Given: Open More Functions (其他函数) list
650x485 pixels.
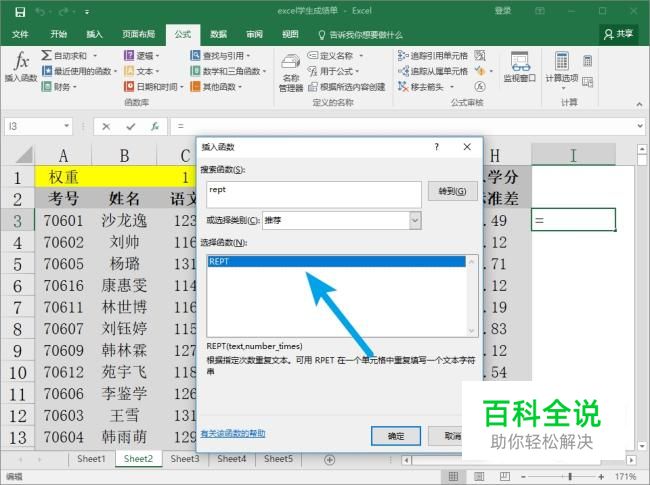Looking at the screenshot, I should 216,87.
